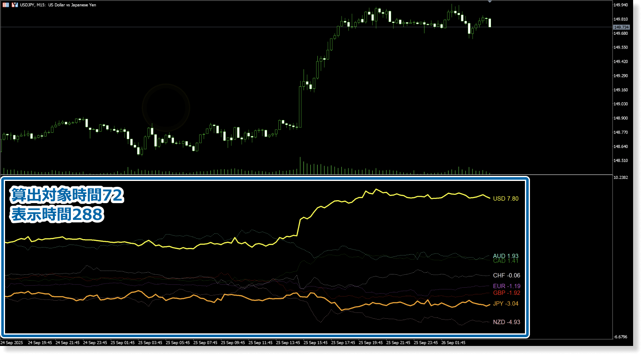The height and width of the screenshot is (356, 644).
Task: Select the USD 7.80 strength label
Action: 506,199
